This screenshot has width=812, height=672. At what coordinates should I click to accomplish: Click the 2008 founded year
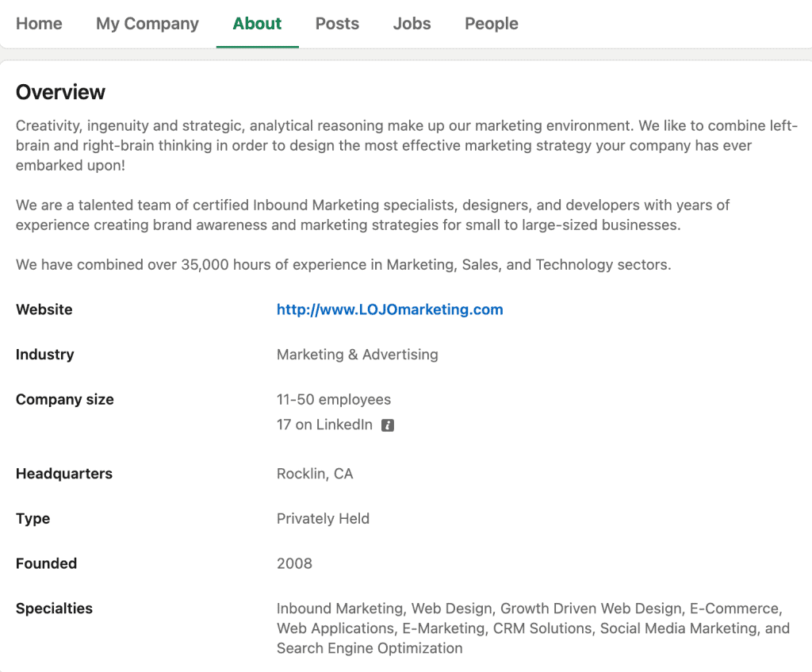(x=294, y=564)
